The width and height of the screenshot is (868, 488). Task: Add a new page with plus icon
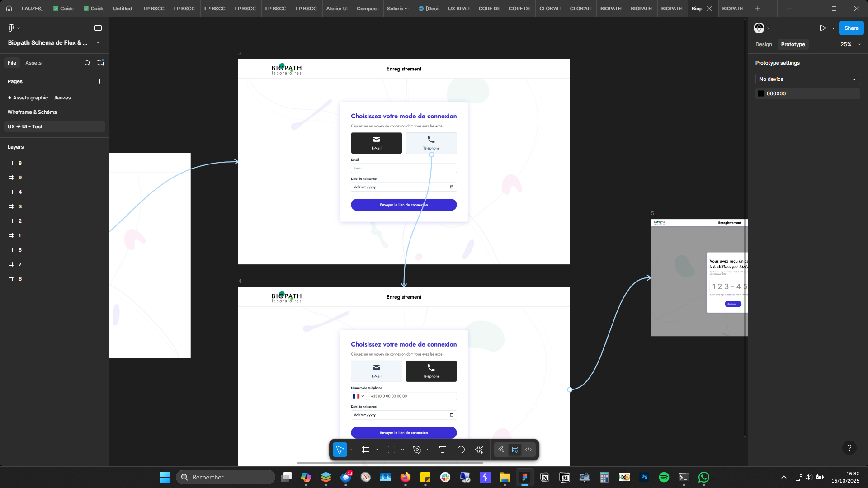tap(99, 81)
